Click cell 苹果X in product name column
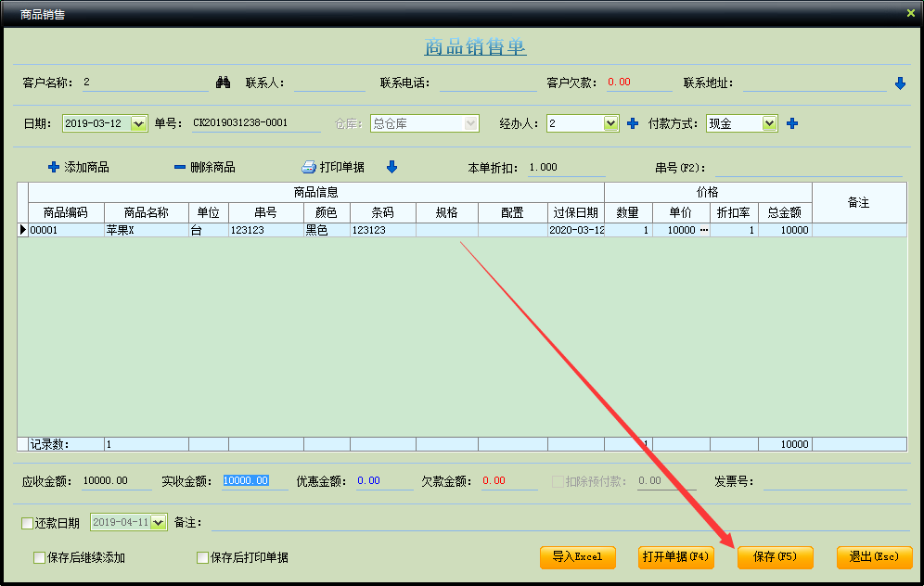Screen dimensions: 924x586 click(x=147, y=230)
